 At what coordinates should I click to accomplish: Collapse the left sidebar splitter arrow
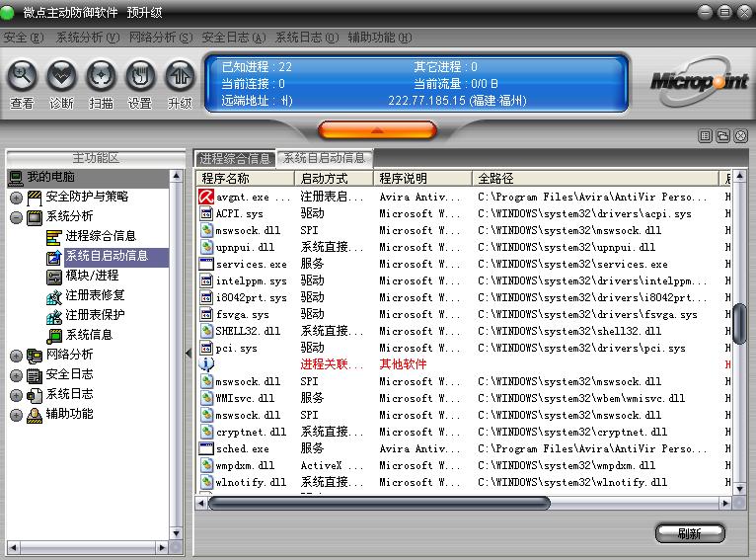click(x=189, y=353)
